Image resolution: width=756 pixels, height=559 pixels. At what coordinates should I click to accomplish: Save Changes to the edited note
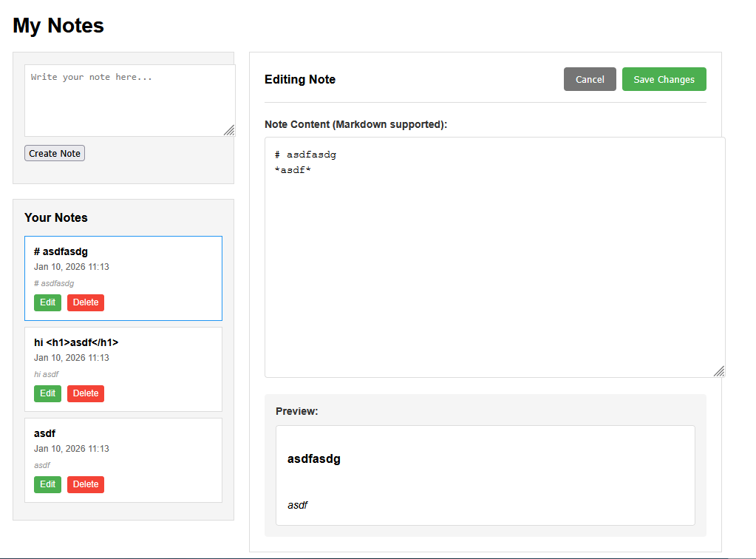(x=664, y=79)
